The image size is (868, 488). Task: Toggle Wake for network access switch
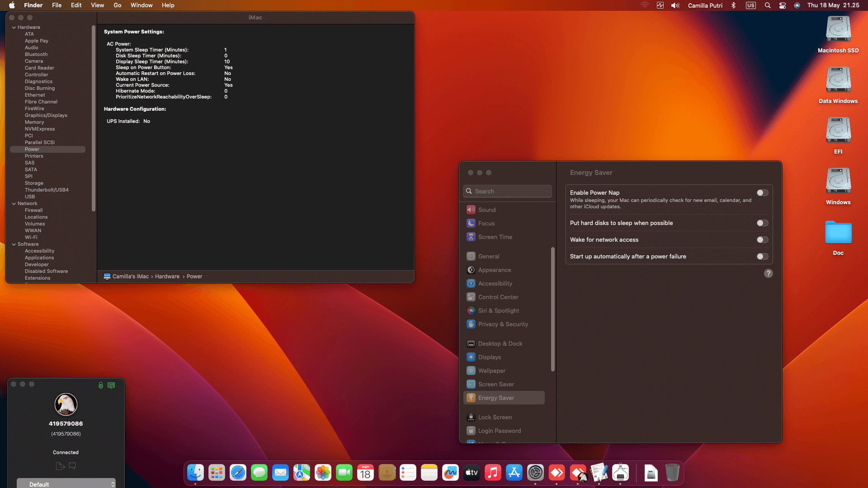tap(762, 240)
